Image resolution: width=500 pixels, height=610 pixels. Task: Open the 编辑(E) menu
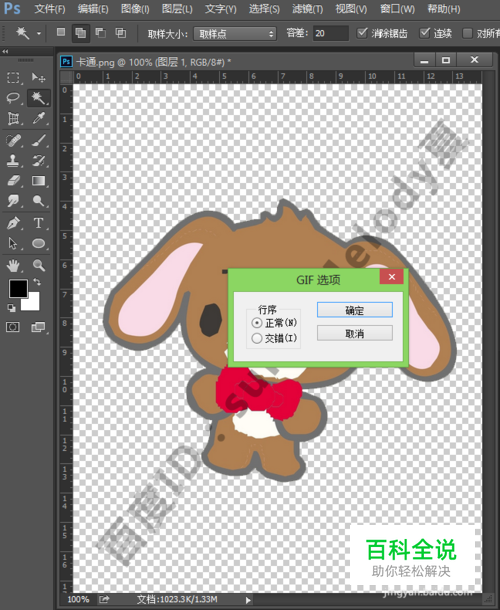(93, 9)
